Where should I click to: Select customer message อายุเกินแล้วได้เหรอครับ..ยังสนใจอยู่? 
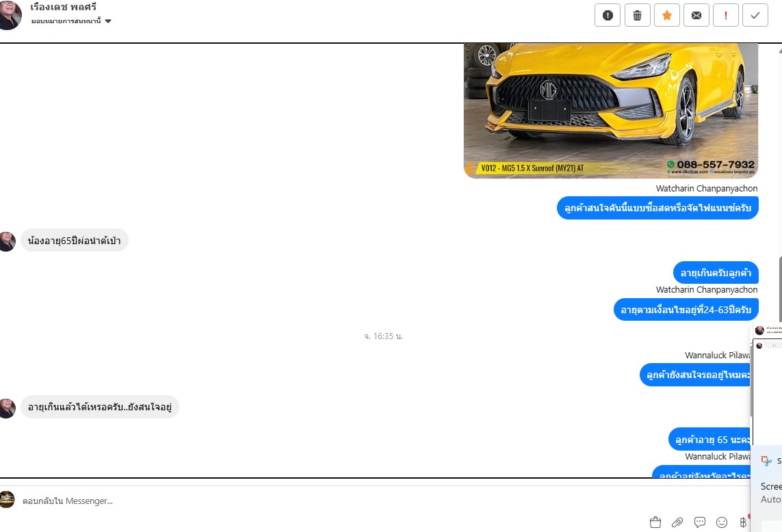[100, 407]
